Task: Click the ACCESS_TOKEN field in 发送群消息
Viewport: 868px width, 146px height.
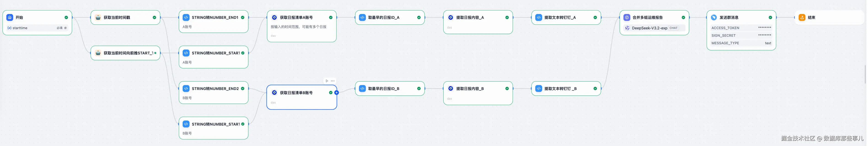Action: pyautogui.click(x=741, y=28)
